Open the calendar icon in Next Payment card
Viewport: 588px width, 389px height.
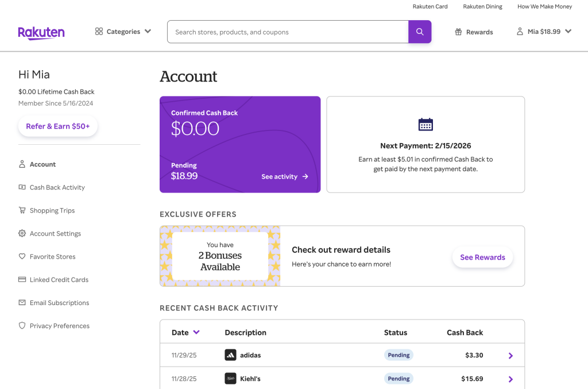(425, 125)
